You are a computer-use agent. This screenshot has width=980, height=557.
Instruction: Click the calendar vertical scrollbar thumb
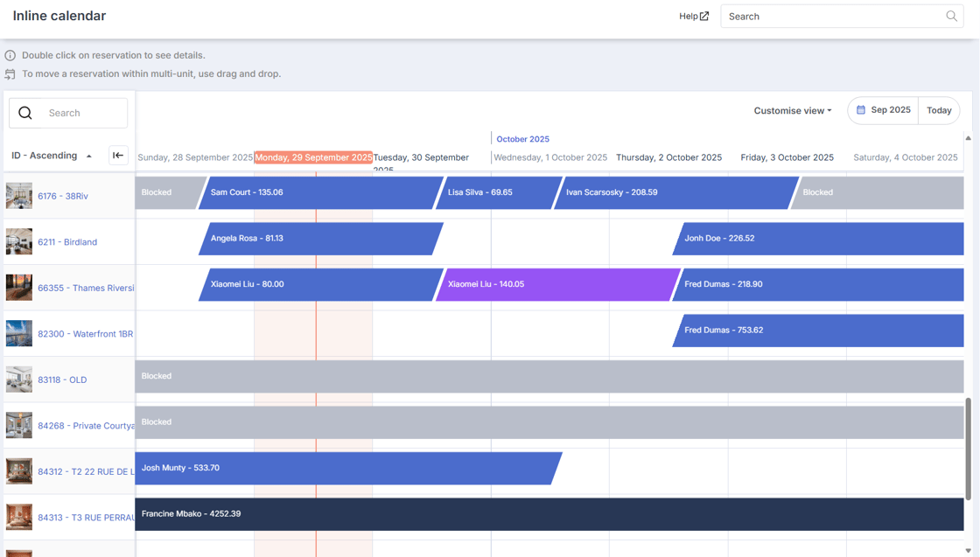point(968,449)
